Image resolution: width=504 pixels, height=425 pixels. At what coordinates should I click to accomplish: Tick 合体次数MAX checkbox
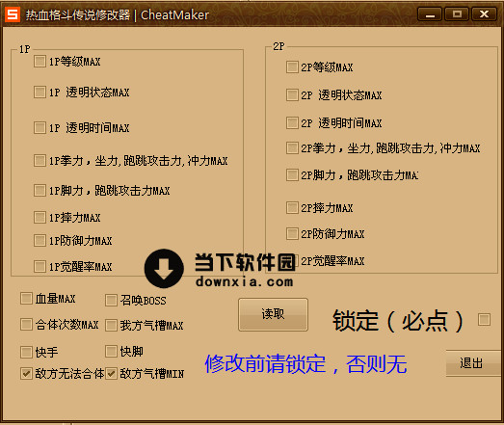26,325
